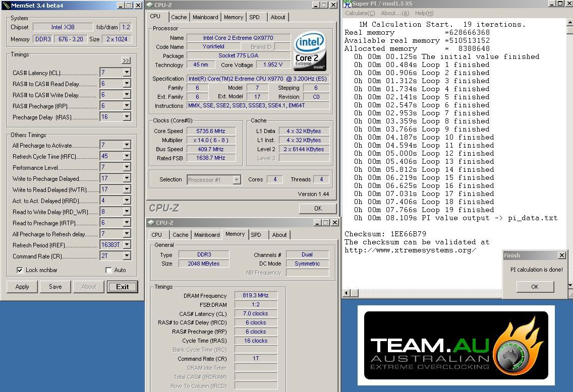Switch to the SPD tab in lower CPU-Z
The height and width of the screenshot is (392, 573).
pos(256,235)
